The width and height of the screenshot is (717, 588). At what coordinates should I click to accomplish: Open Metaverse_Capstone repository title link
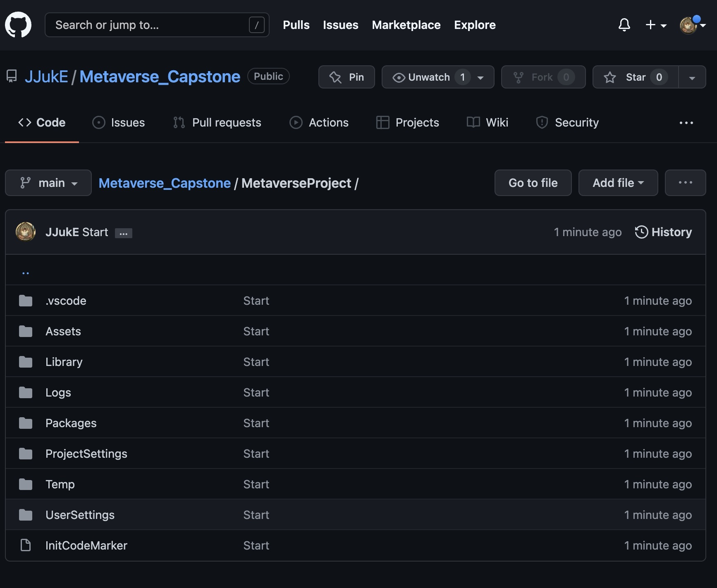point(160,77)
